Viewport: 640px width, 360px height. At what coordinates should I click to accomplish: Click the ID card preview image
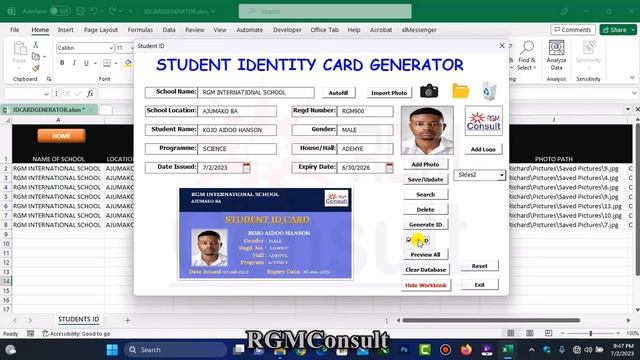click(265, 233)
